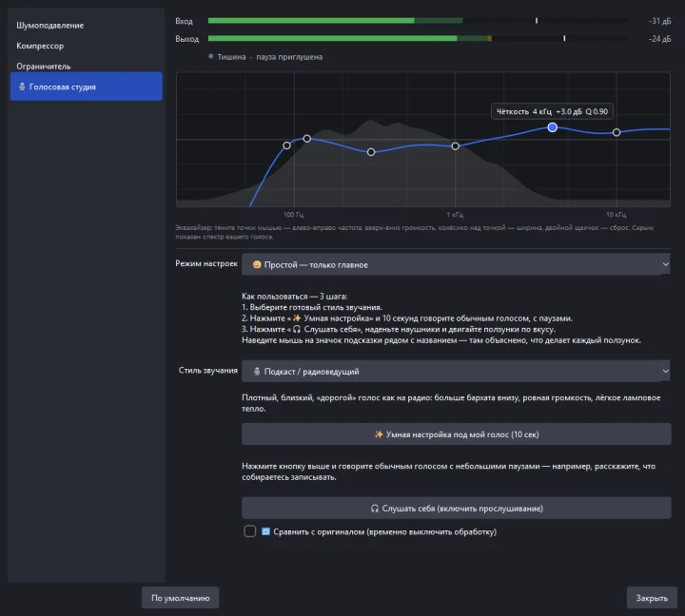The image size is (685, 616).
Task: Click the sparkle icon on Умная настройка button
Action: pyautogui.click(x=379, y=434)
